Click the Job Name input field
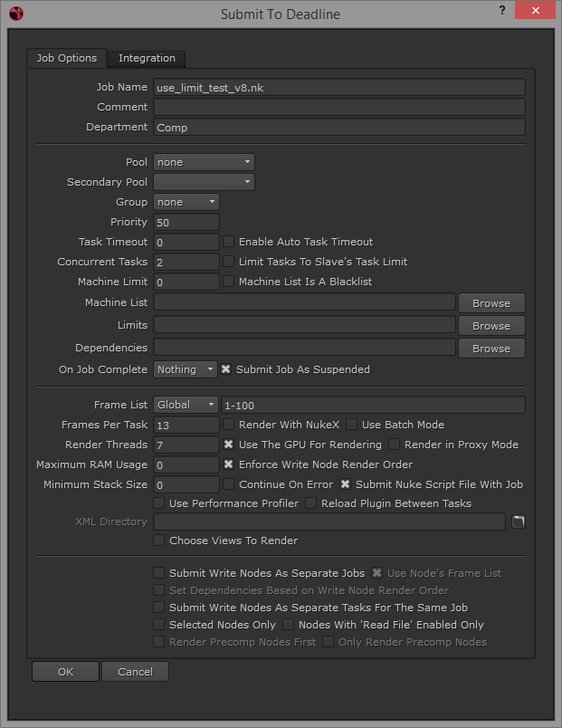 click(339, 87)
